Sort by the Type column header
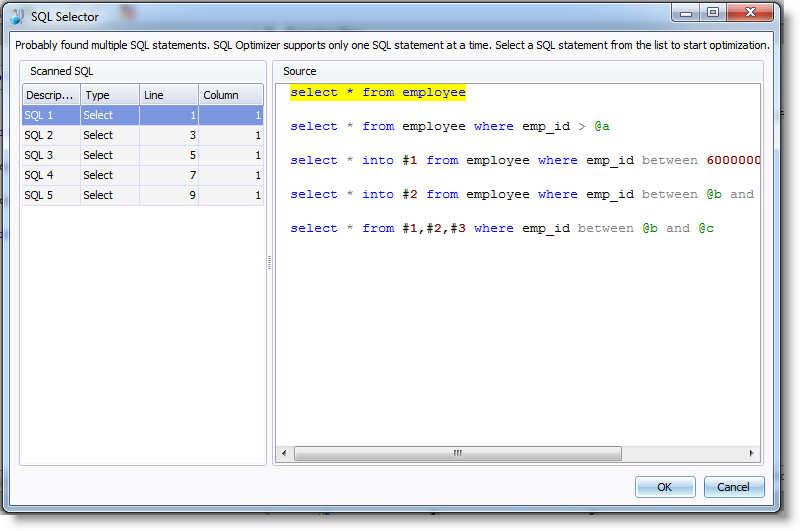This screenshot has width=800, height=531. coord(110,95)
